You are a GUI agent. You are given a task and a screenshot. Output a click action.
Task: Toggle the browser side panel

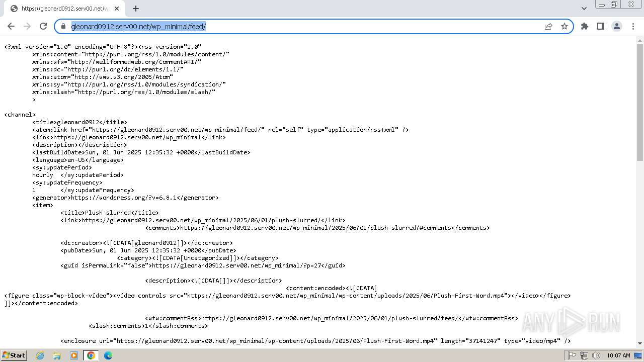click(601, 26)
